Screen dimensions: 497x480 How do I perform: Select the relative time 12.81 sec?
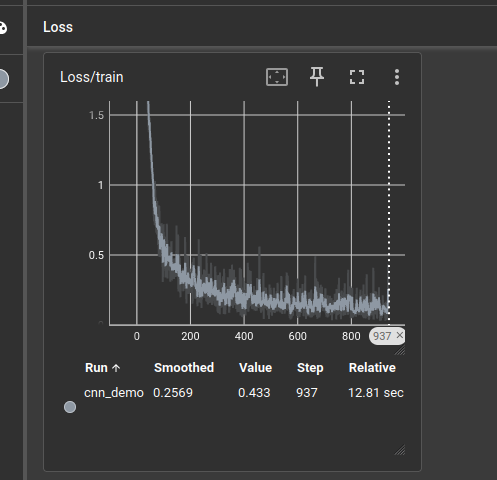point(376,393)
